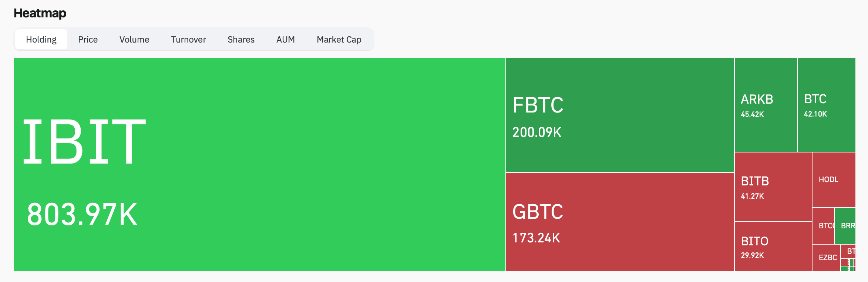Click the small red BTCO tile
868x282 pixels.
tap(823, 226)
